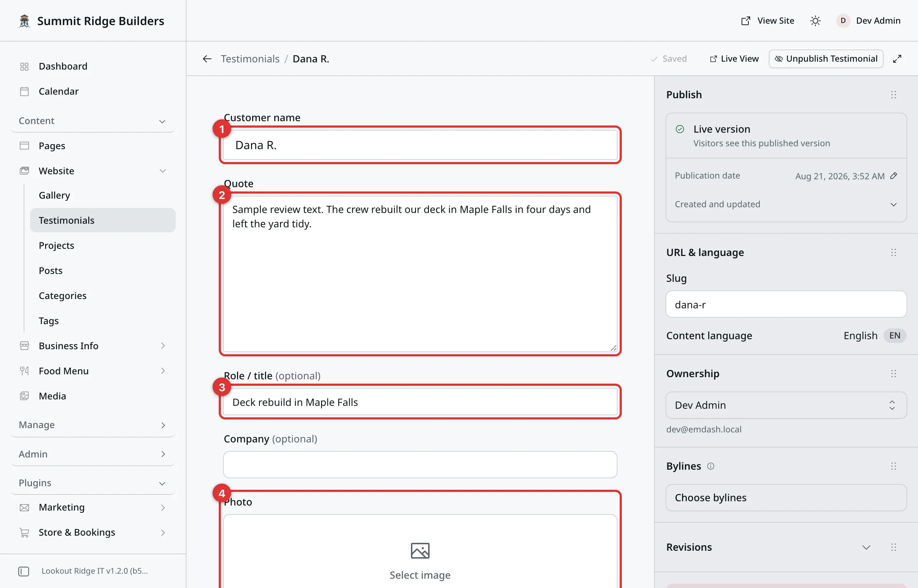Collapse the Website submenu chevron
This screenshot has height=588, width=918.
coord(163,171)
